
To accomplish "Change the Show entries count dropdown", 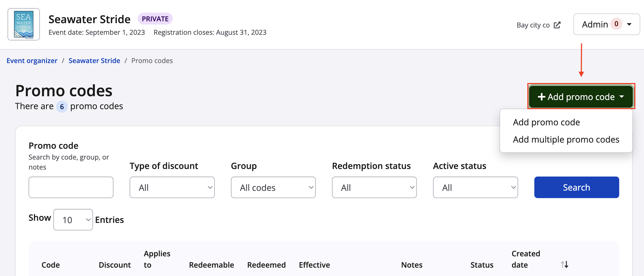I will point(73,220).
